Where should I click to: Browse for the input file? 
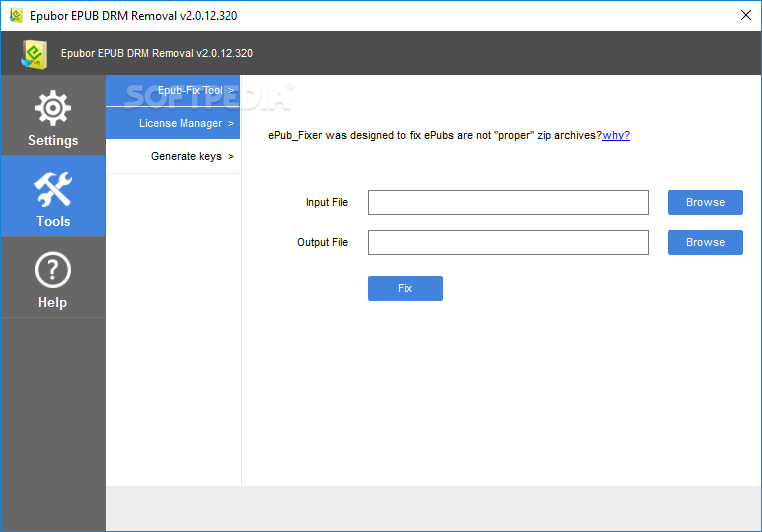tap(705, 202)
